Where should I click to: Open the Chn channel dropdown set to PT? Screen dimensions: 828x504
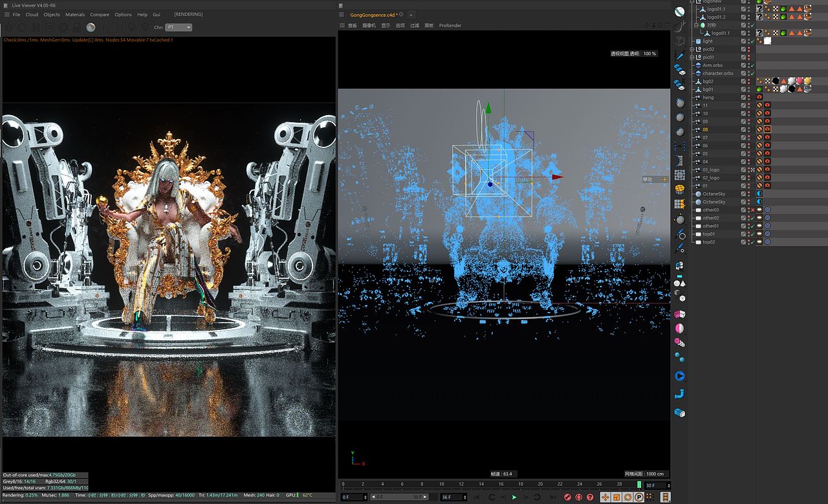click(x=179, y=27)
